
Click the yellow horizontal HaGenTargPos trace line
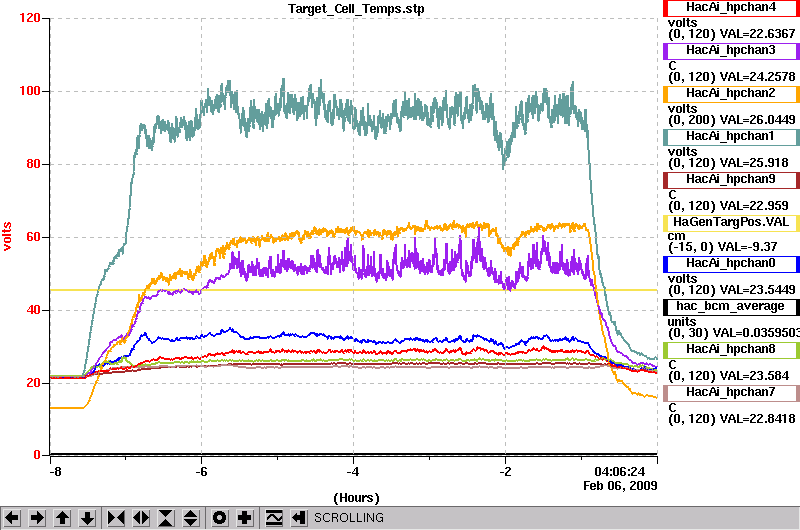pos(353,290)
